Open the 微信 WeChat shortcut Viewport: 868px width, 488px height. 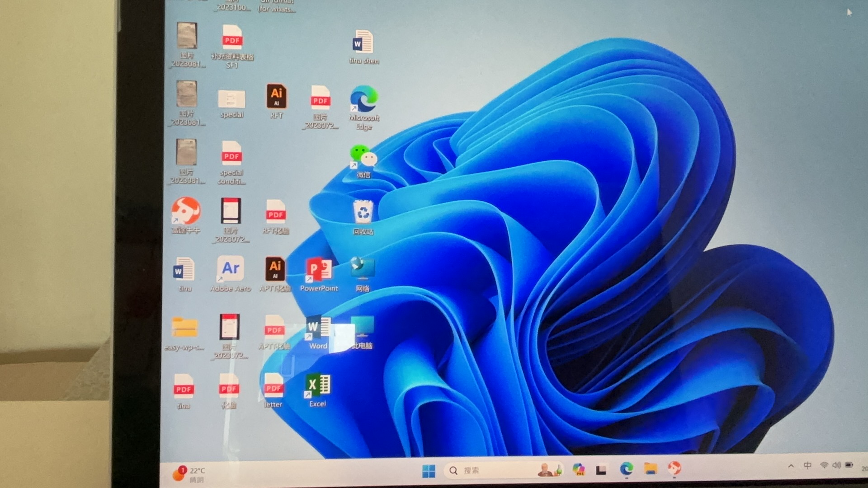click(363, 161)
